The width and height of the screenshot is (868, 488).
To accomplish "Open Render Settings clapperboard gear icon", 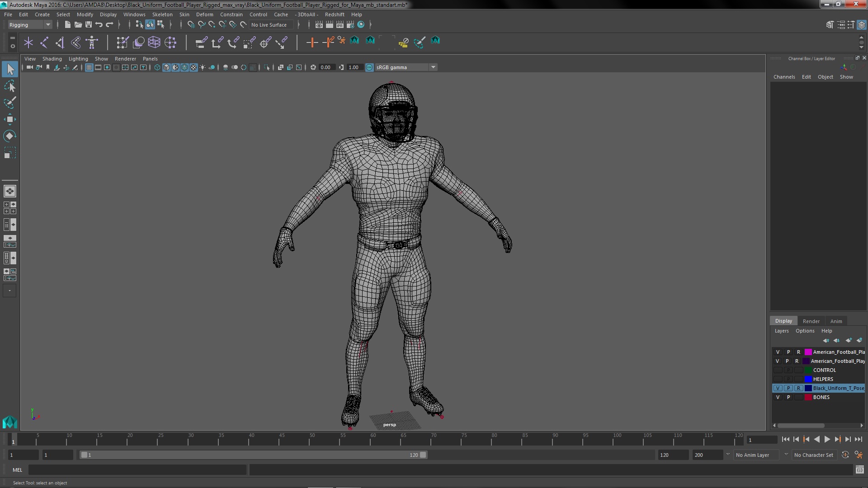I will coord(350,24).
